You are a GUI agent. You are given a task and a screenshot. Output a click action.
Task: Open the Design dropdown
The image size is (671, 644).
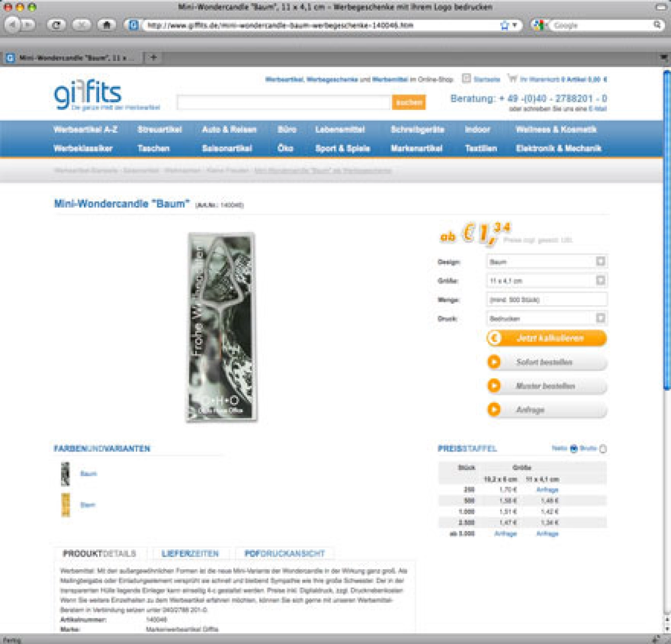[600, 261]
